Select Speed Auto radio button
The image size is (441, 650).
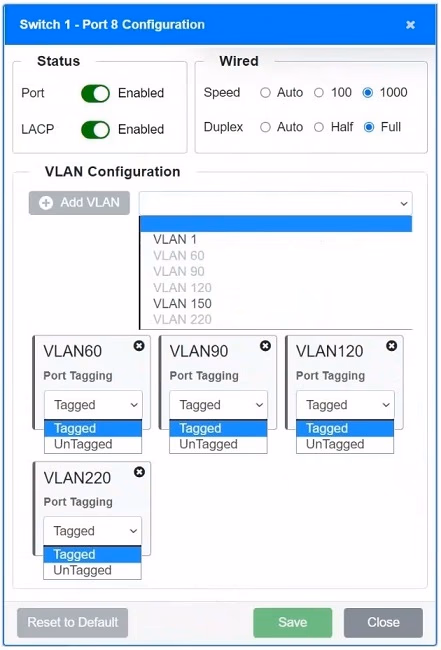(x=265, y=92)
